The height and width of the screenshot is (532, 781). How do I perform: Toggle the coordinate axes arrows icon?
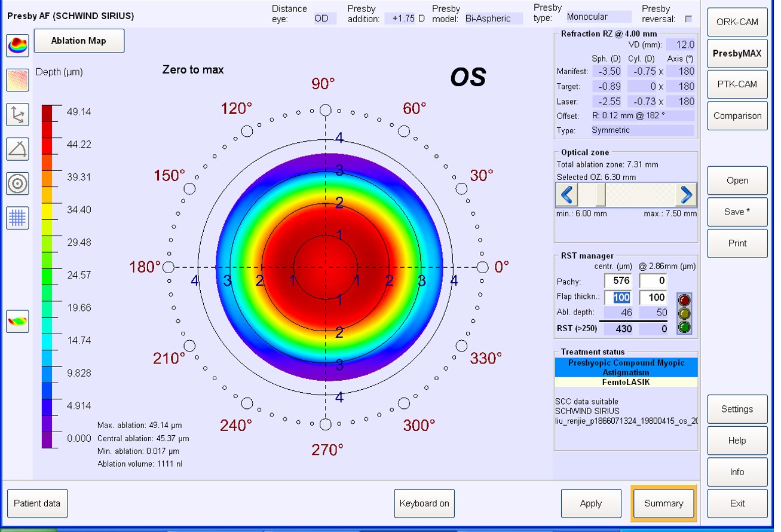coord(18,114)
